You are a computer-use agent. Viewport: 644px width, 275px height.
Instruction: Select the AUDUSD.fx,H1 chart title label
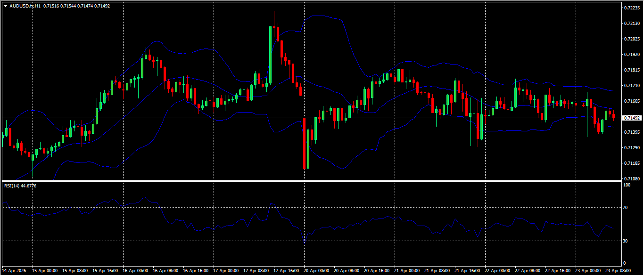(x=25, y=7)
